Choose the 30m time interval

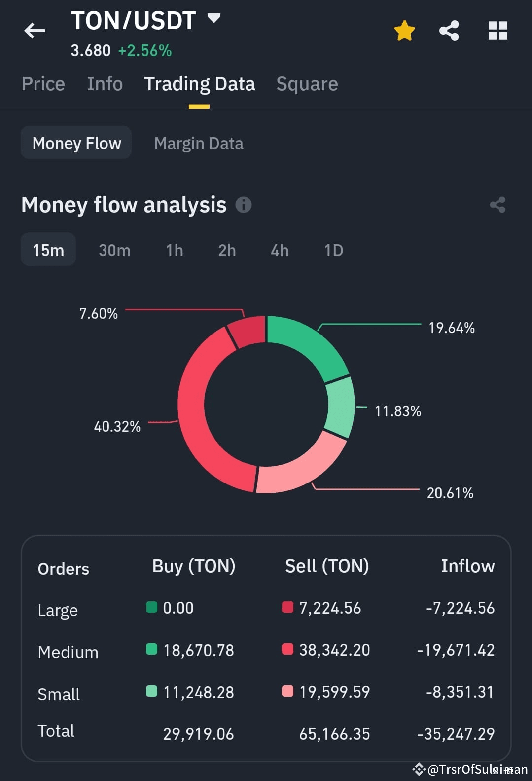pyautogui.click(x=114, y=250)
